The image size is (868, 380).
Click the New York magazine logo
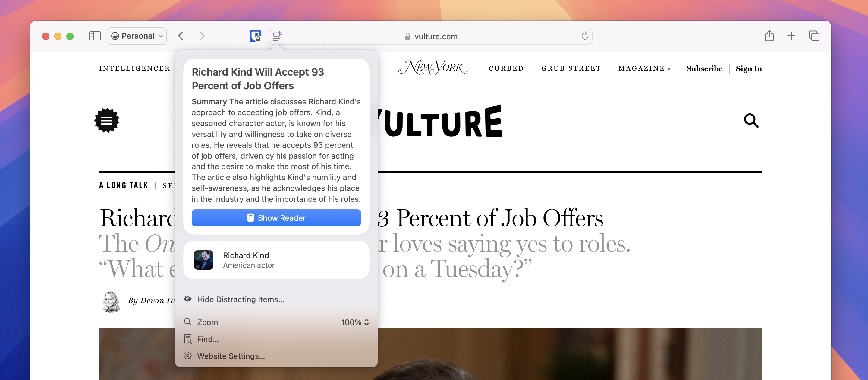click(433, 68)
